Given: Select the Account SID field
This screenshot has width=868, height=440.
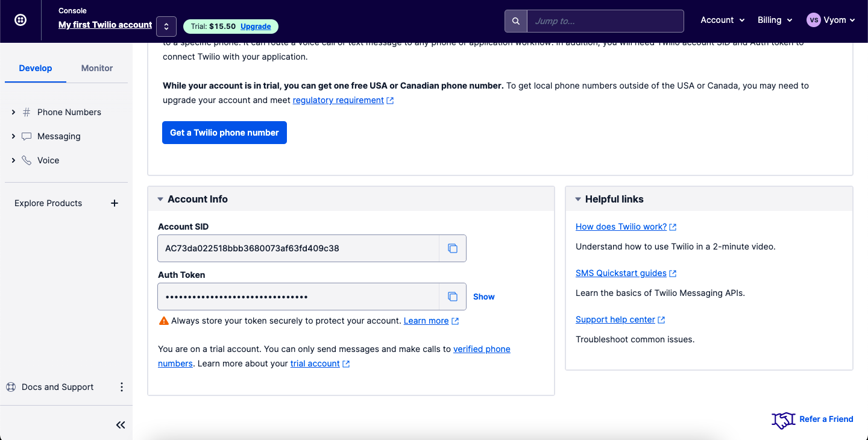Looking at the screenshot, I should (298, 248).
